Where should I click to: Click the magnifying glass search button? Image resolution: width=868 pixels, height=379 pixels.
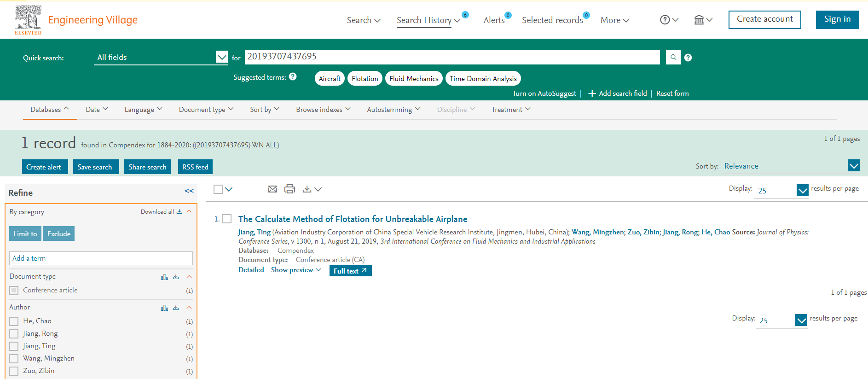coord(673,58)
